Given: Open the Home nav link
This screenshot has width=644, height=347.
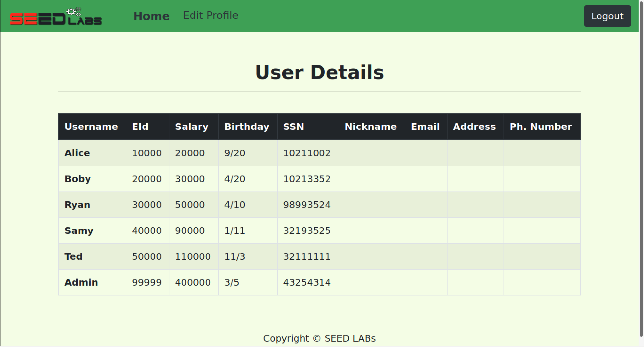Looking at the screenshot, I should point(151,16).
